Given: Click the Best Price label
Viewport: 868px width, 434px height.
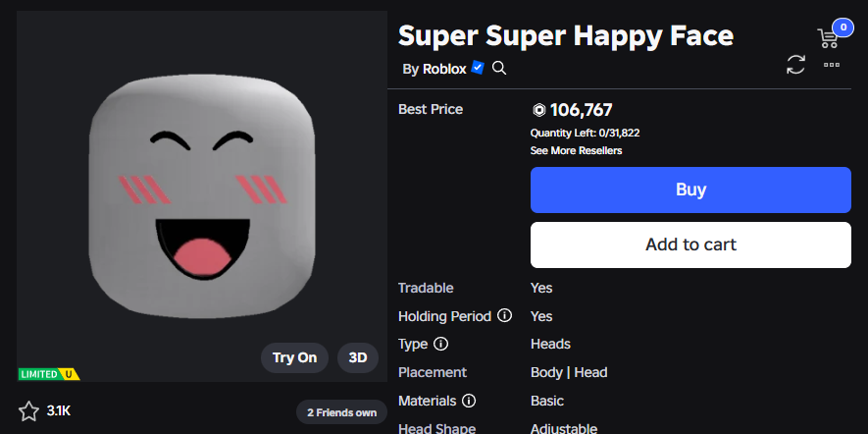Looking at the screenshot, I should click(431, 109).
